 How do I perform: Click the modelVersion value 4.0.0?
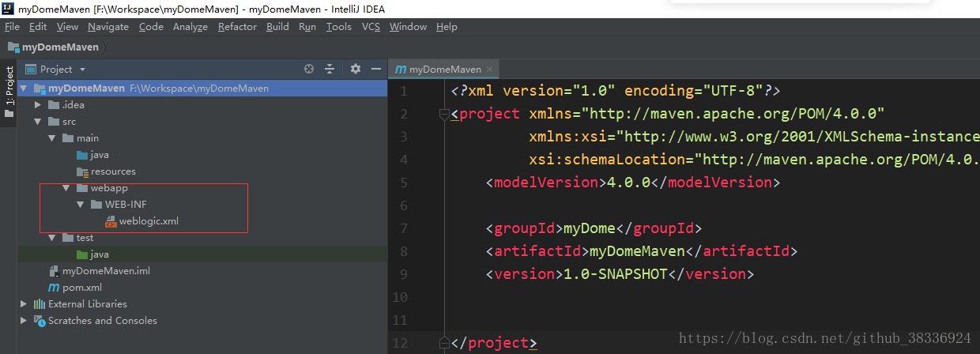pos(628,183)
